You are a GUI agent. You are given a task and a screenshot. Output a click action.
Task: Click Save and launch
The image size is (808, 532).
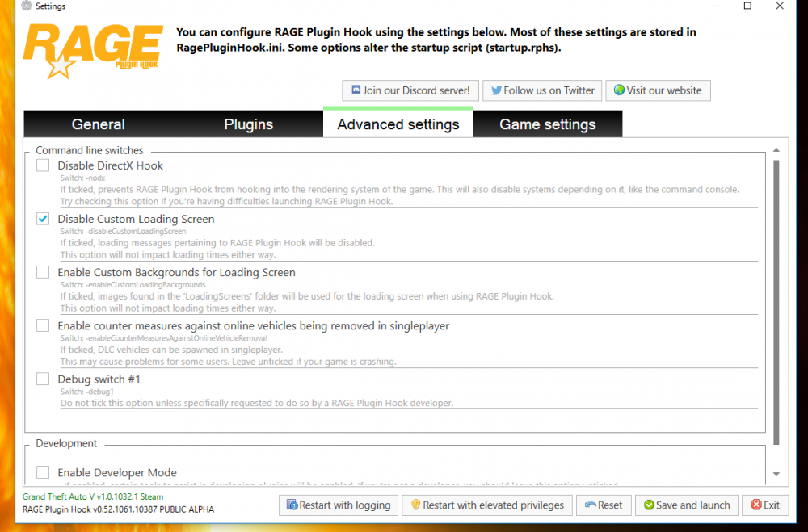point(687,505)
